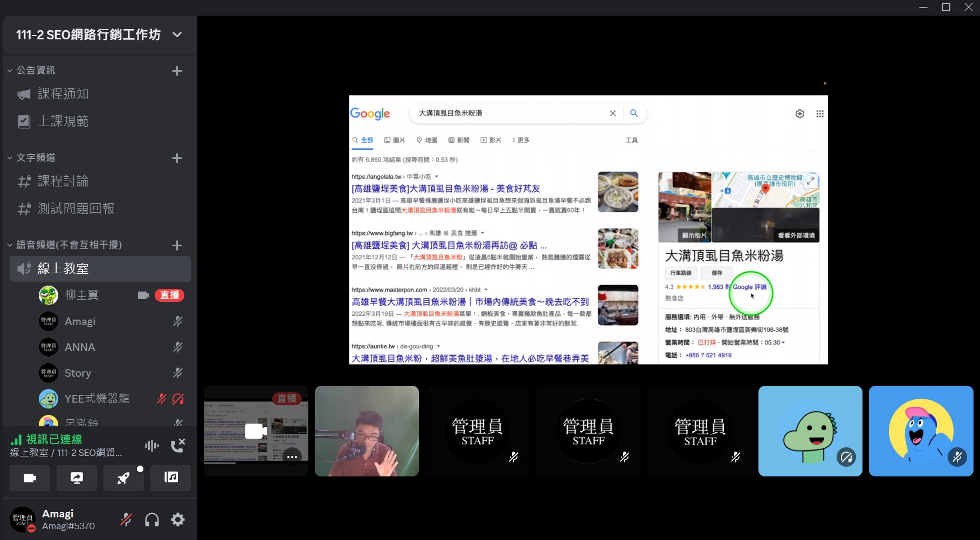This screenshot has width=980, height=540.
Task: Open the 美食好芃友 search result link
Action: (x=446, y=189)
